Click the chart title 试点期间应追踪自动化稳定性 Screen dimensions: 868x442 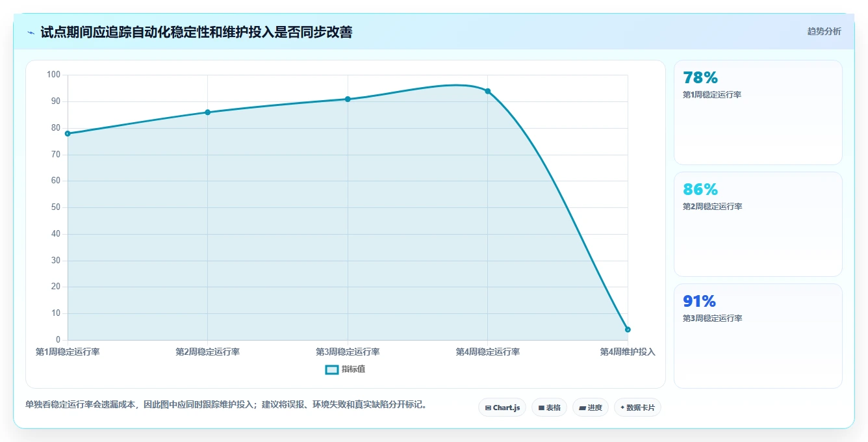click(x=196, y=32)
